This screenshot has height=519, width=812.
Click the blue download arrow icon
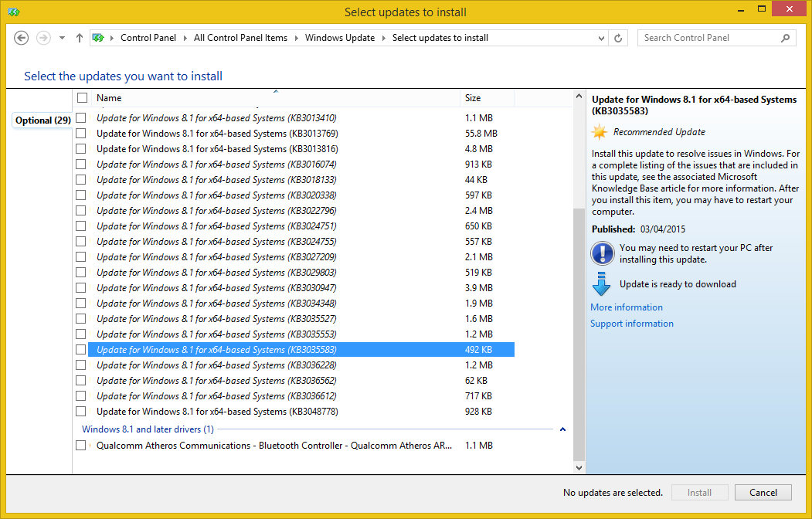602,283
